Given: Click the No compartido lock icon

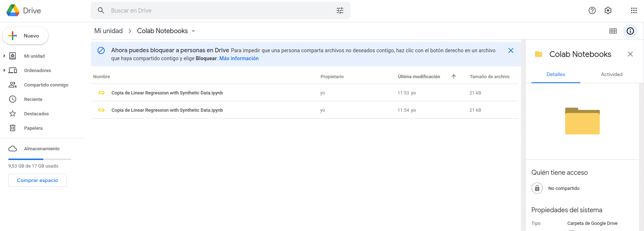Looking at the screenshot, I should (537, 188).
